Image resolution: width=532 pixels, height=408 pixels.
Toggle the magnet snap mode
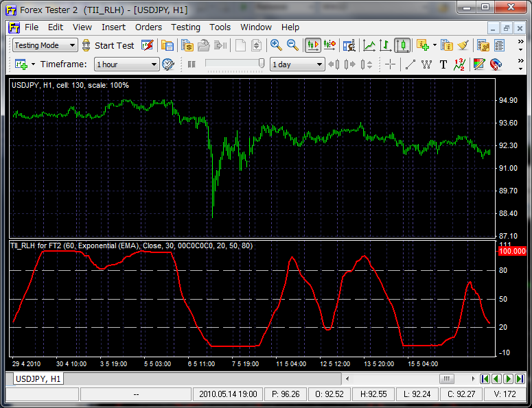coord(496,64)
